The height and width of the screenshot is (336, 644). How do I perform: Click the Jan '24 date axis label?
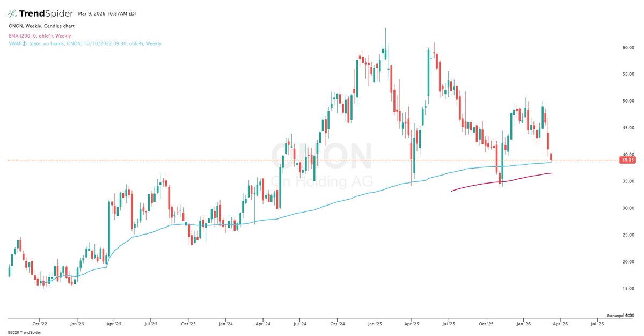pos(226,324)
